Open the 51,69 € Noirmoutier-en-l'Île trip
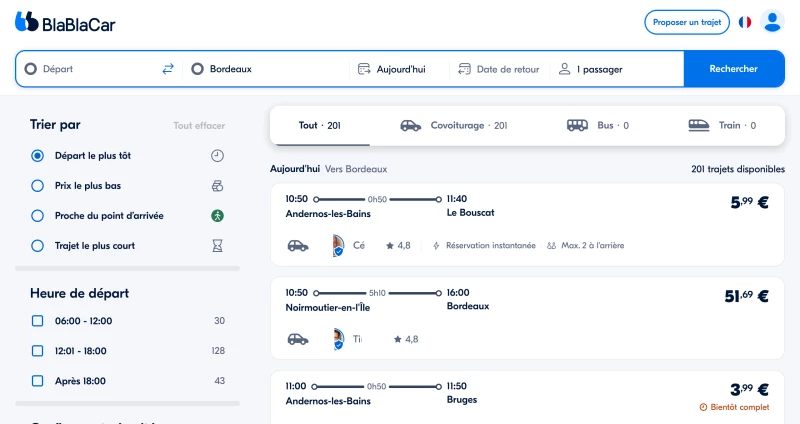The image size is (800, 424). pyautogui.click(x=527, y=318)
